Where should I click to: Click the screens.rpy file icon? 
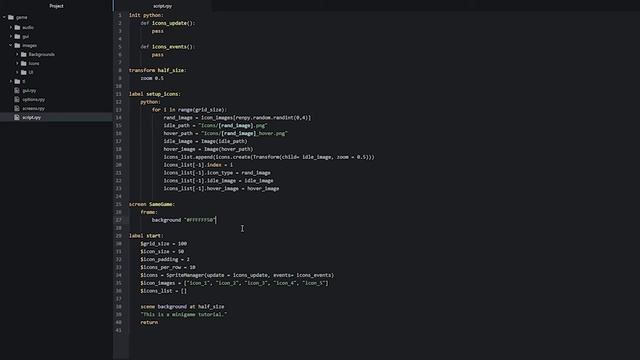(x=17, y=108)
